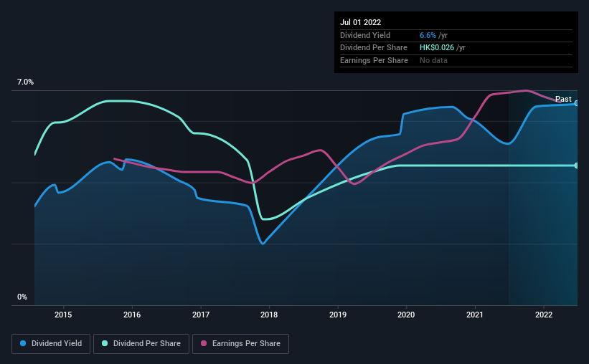Select the blue endpoint marker on Dividend Yield line
589x364 pixels.
[x=576, y=103]
